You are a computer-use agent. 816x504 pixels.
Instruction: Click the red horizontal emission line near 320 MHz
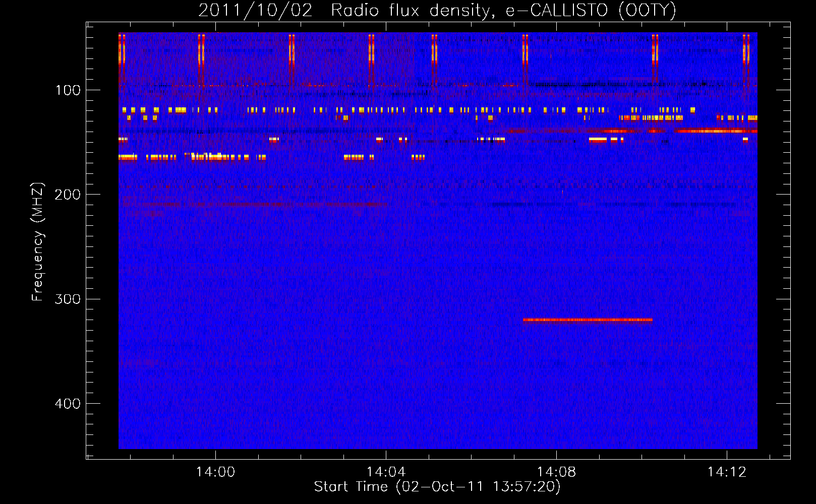(588, 320)
